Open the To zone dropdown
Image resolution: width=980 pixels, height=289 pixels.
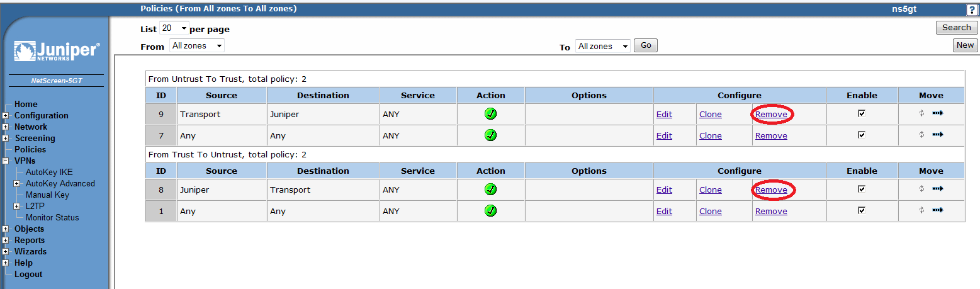coord(603,46)
